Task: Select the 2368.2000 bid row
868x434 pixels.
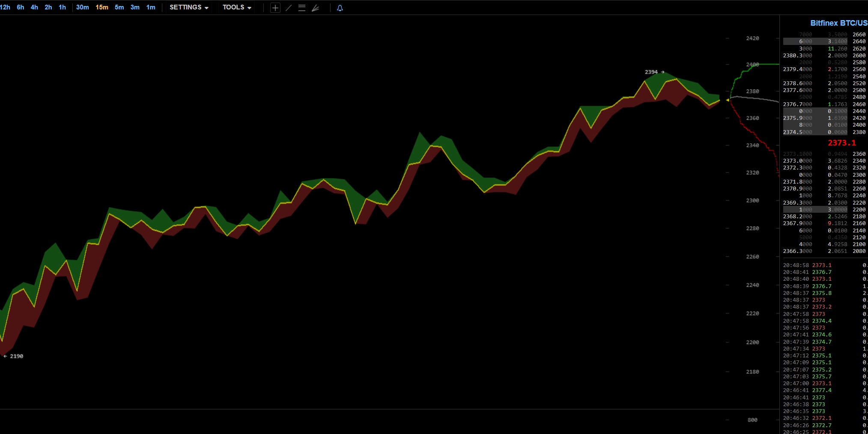Action: (x=824, y=217)
